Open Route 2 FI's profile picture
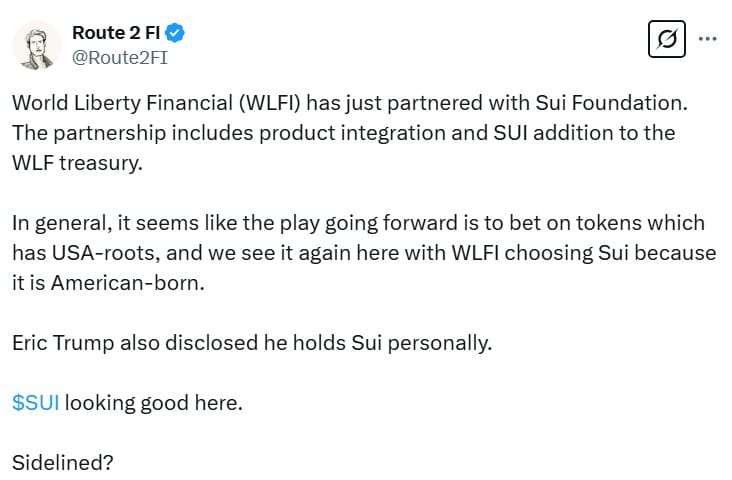The height and width of the screenshot is (480, 732). (x=34, y=45)
